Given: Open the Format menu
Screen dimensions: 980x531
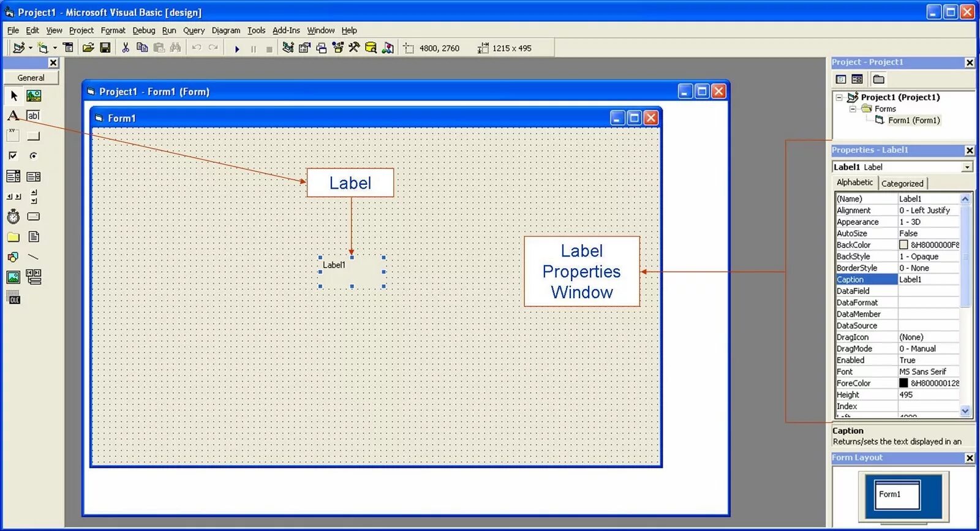Looking at the screenshot, I should (x=113, y=30).
